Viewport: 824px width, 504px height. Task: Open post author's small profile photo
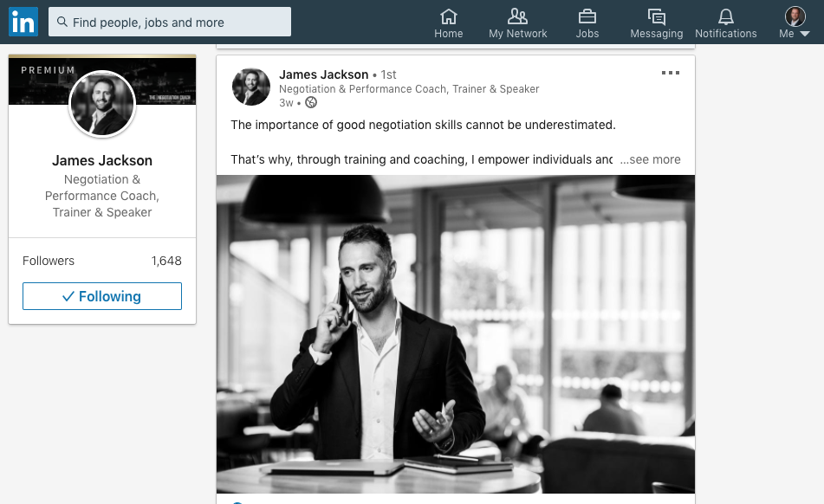click(251, 87)
